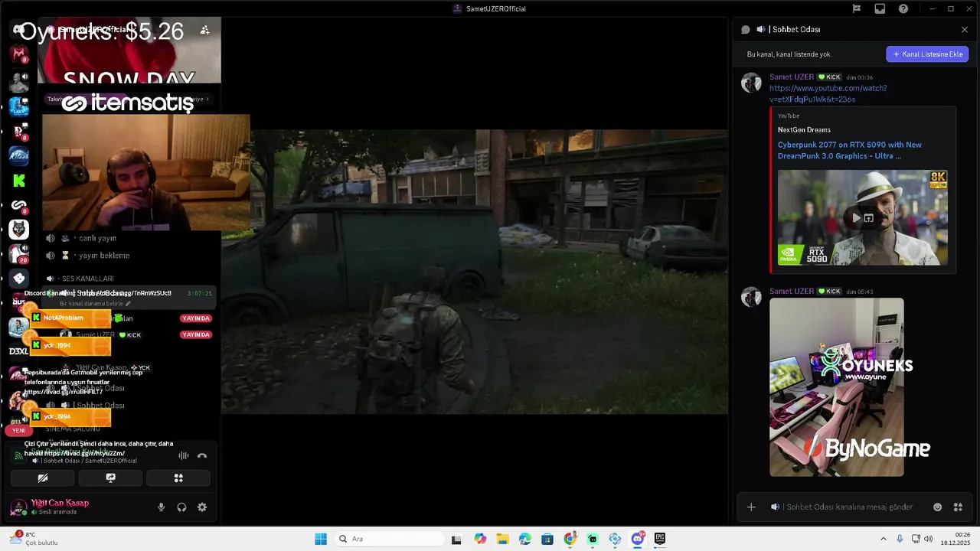
Task: Open the green Kick server icon
Action: [x=19, y=181]
